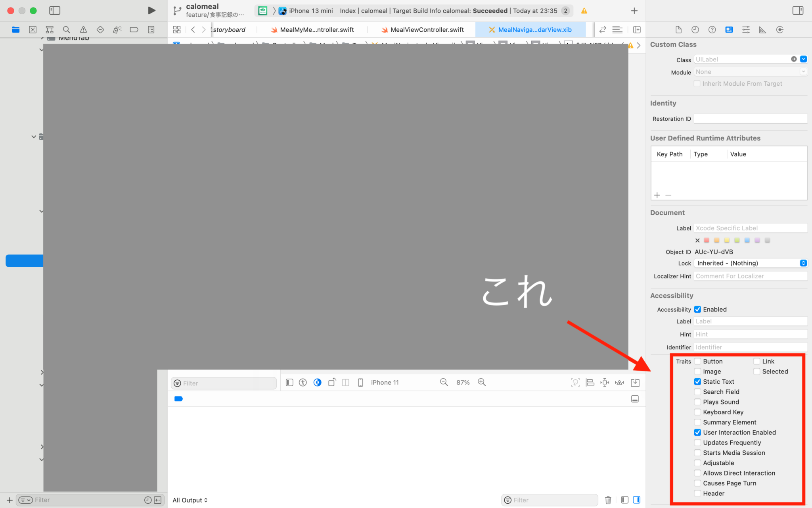The height and width of the screenshot is (508, 812).
Task: Jump to class definition arrow button
Action: [x=794, y=59]
